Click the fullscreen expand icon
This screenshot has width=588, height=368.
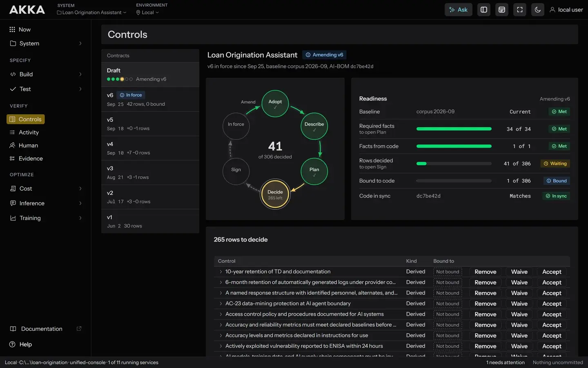click(x=520, y=10)
